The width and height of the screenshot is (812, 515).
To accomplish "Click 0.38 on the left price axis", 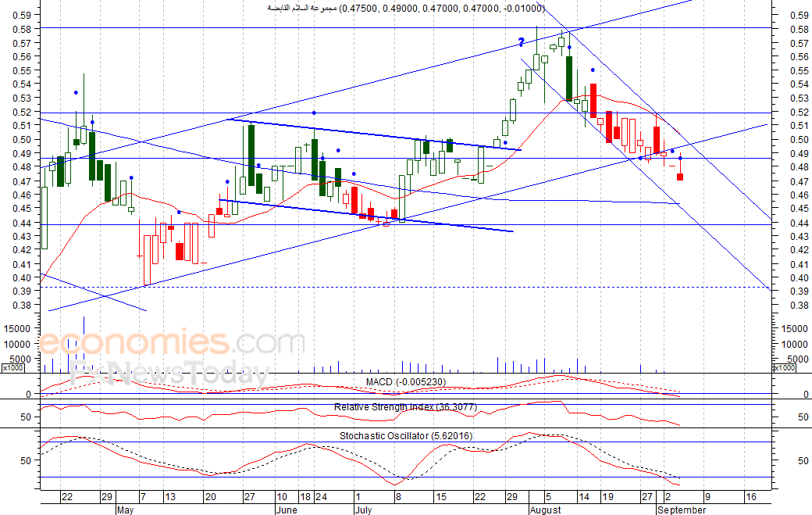I will [x=22, y=306].
